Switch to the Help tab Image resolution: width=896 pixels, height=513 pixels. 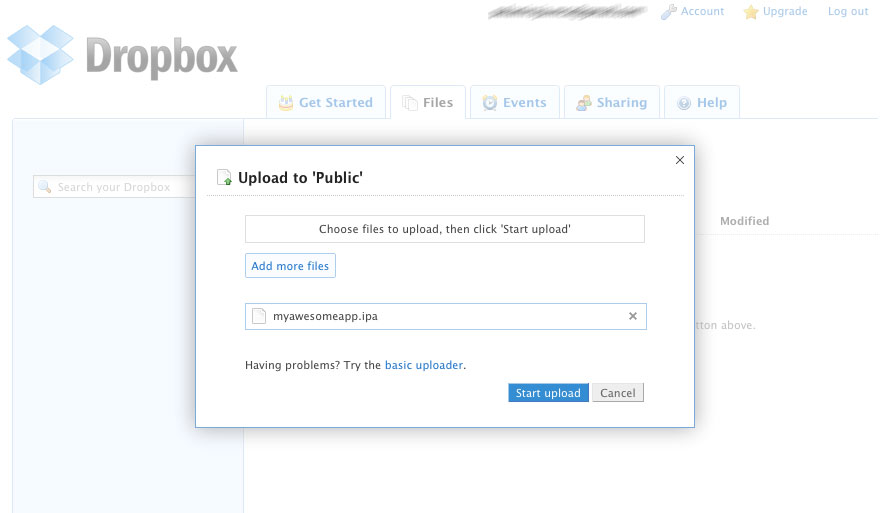pyautogui.click(x=702, y=102)
